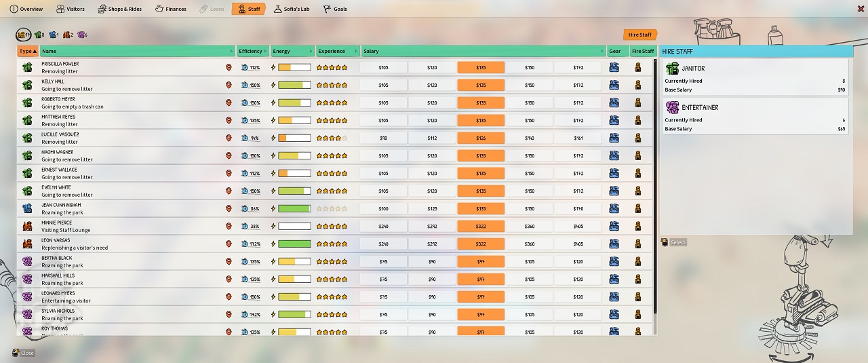Fire staff member Minnie Pierce
Viewport: 868px width, 363px height.
click(x=637, y=226)
